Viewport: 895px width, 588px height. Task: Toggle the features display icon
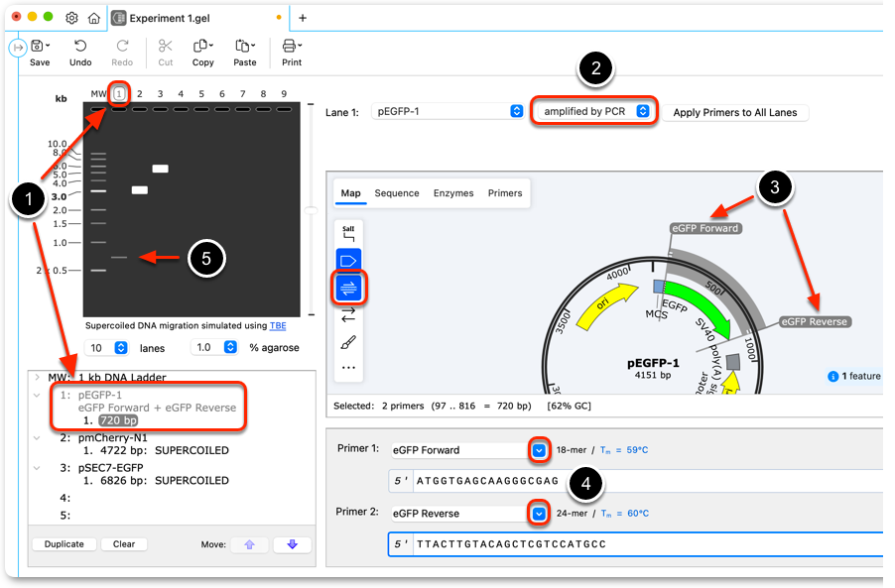[x=348, y=261]
